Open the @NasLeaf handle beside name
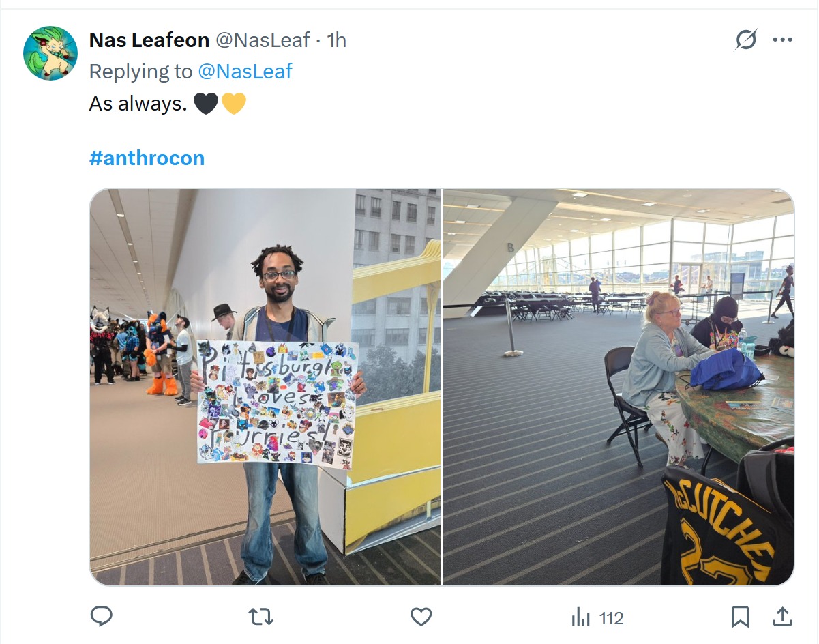This screenshot has height=644, width=819. tap(263, 40)
